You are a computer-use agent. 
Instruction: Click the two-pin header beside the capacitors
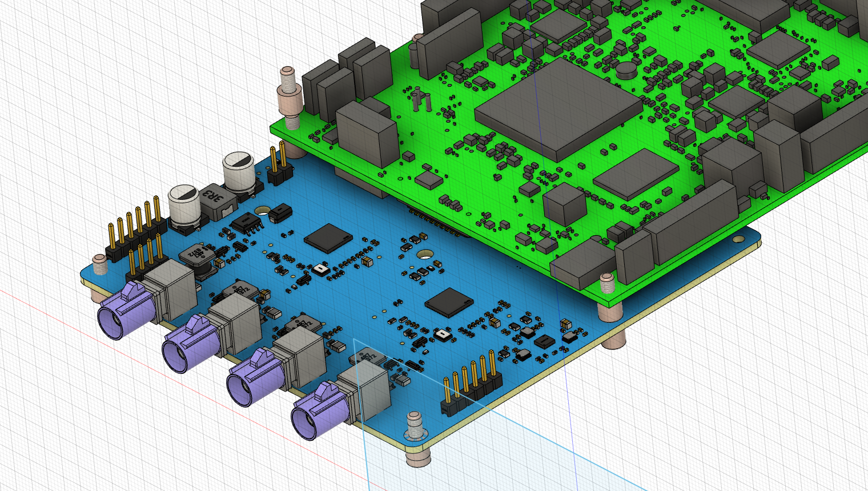click(x=279, y=166)
